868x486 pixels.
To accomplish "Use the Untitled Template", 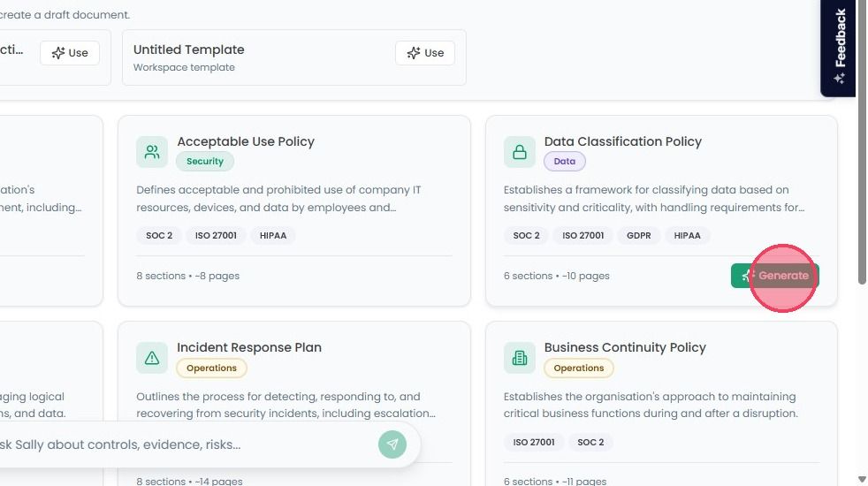I will click(425, 53).
